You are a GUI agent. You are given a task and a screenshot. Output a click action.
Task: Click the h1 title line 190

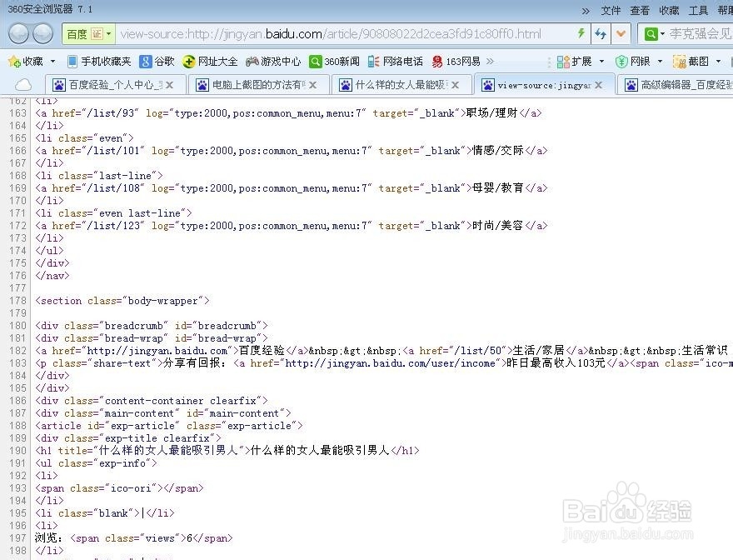tap(227, 451)
